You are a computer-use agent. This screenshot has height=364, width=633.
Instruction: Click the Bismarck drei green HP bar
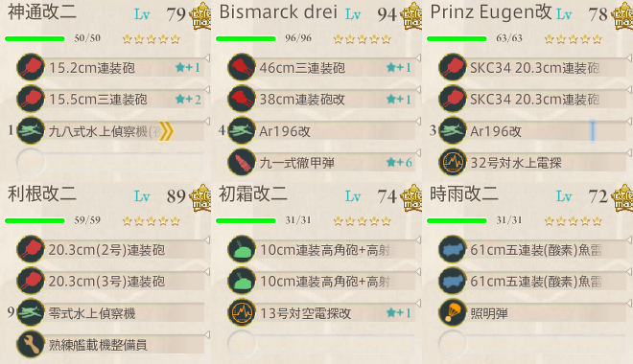pyautogui.click(x=246, y=38)
